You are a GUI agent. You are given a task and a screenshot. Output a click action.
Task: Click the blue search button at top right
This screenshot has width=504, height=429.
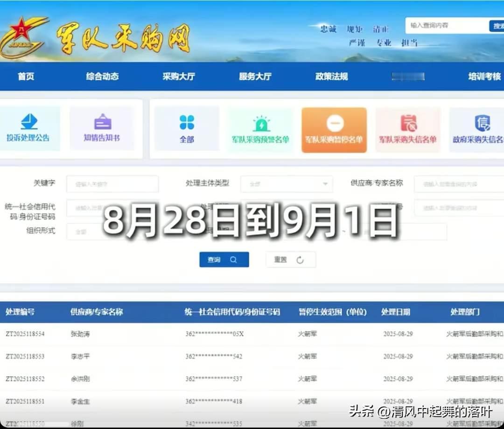tap(497, 26)
